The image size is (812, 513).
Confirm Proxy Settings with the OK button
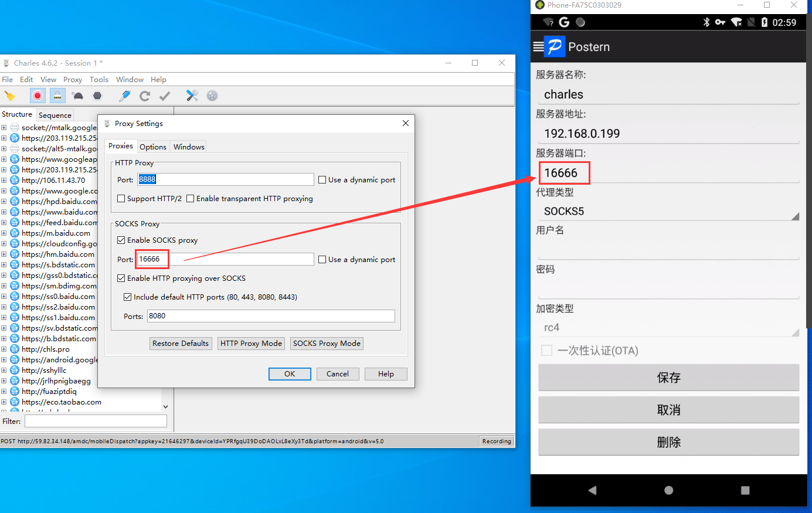[x=290, y=374]
